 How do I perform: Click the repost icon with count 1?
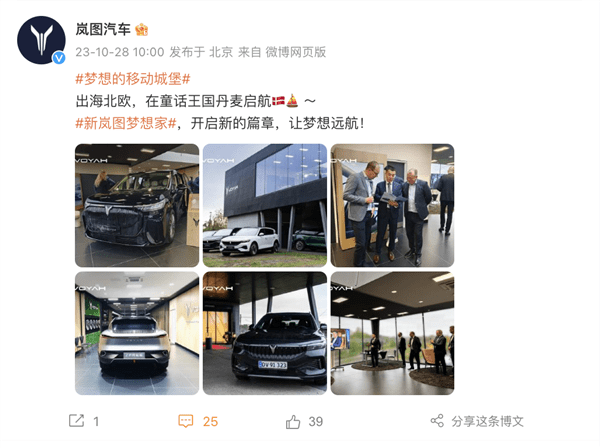tap(77, 420)
